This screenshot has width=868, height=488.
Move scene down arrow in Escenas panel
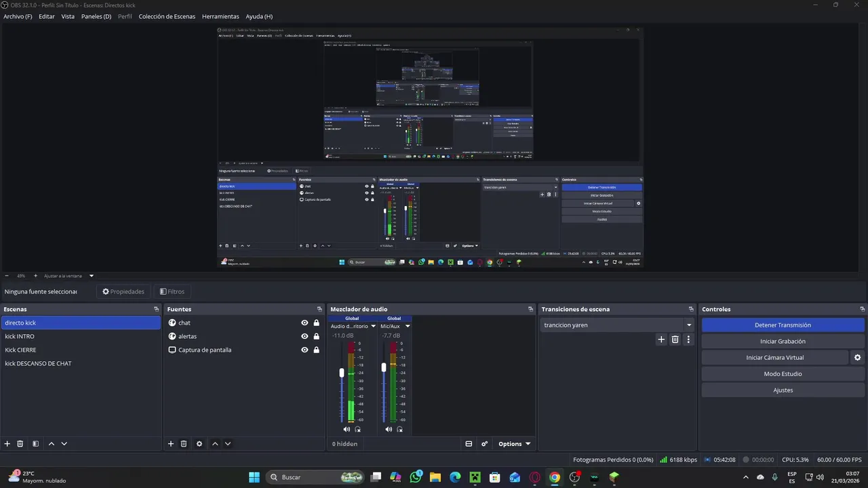64,444
